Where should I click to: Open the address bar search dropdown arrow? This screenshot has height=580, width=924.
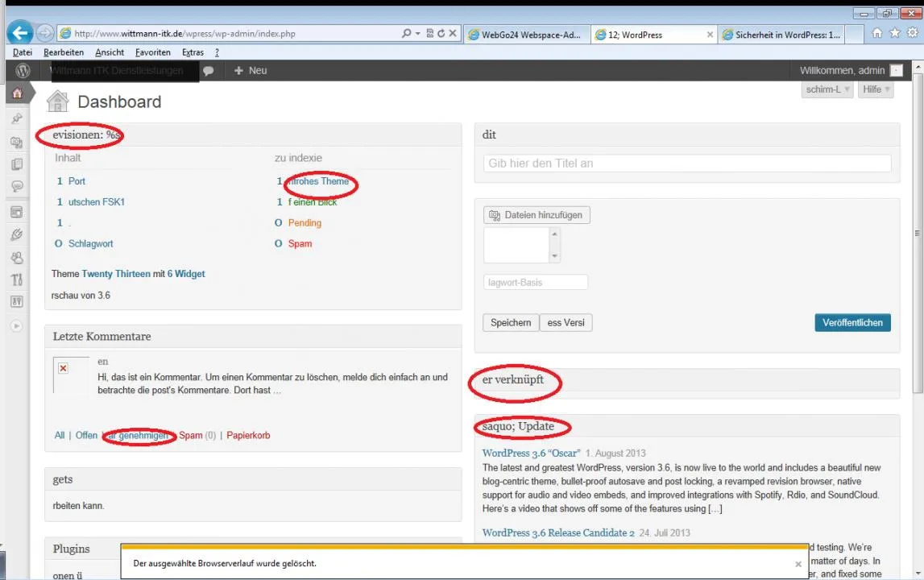[418, 34]
